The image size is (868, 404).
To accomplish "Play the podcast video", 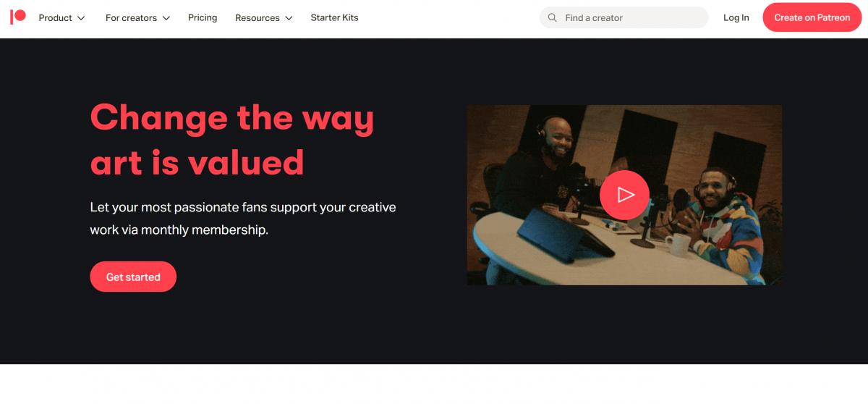I will (624, 195).
